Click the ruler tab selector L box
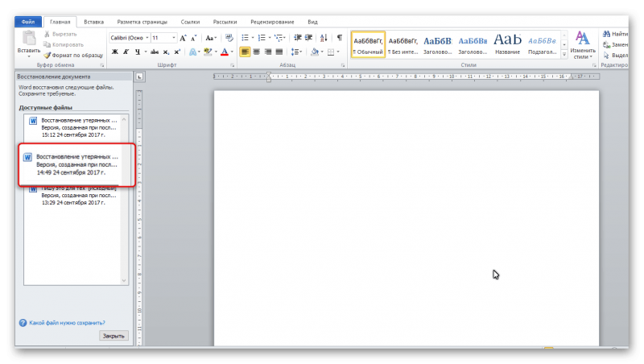 tap(139, 77)
